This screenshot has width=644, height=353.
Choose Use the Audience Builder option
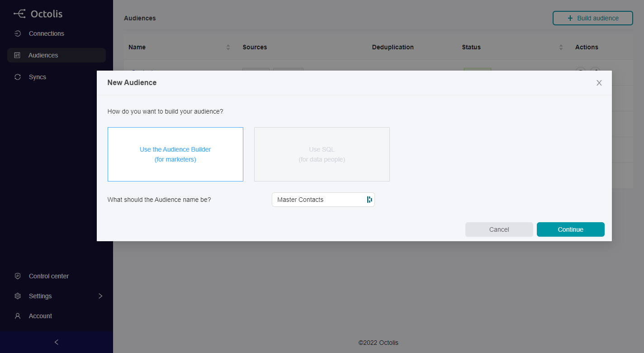click(x=175, y=154)
